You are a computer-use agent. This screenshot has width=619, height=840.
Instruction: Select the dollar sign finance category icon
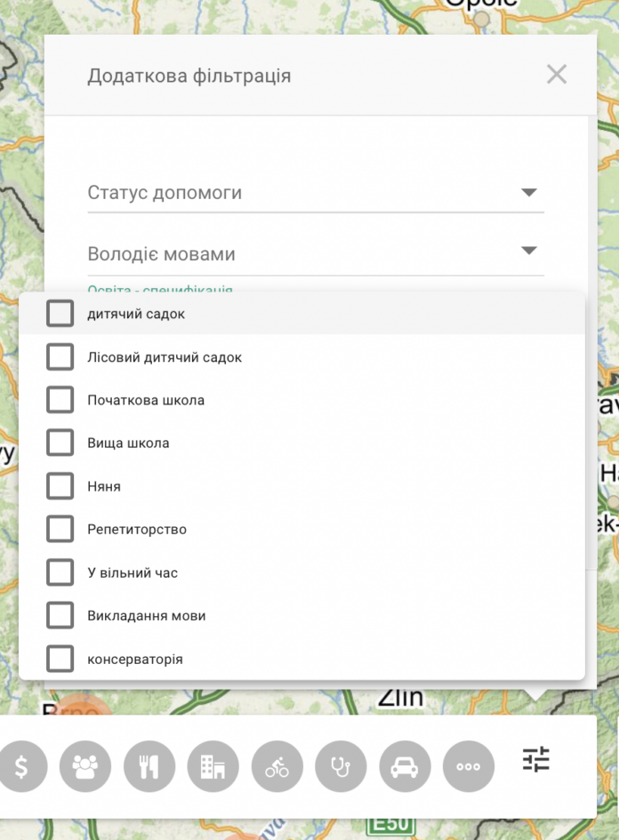pos(21,766)
